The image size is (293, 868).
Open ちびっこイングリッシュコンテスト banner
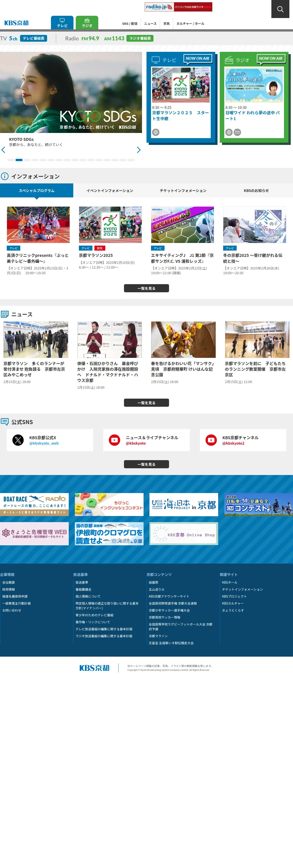click(109, 505)
